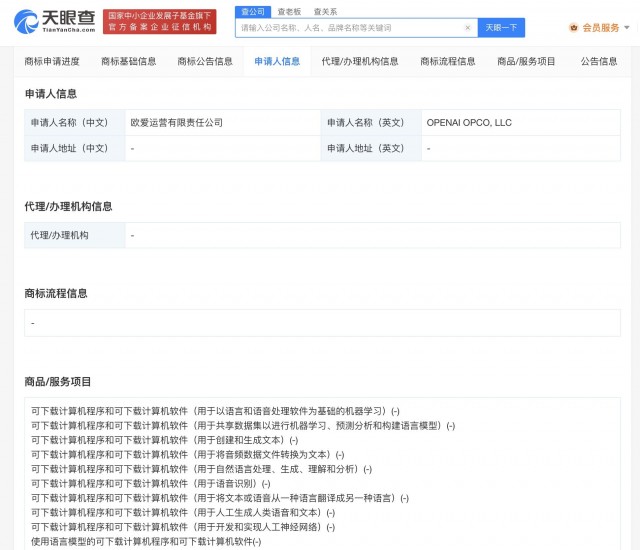The height and width of the screenshot is (550, 640).
Task: Click the 天眼一下 search button
Action: point(501,28)
